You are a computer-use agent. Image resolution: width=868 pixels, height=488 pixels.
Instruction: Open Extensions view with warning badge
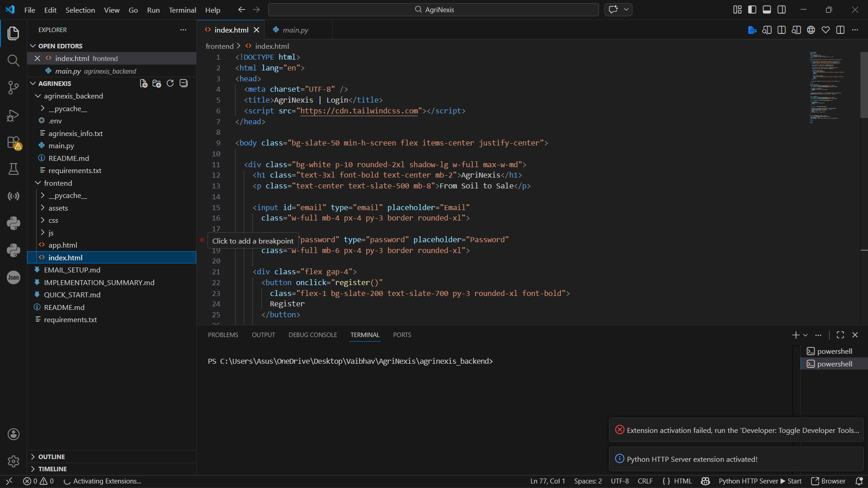13,142
